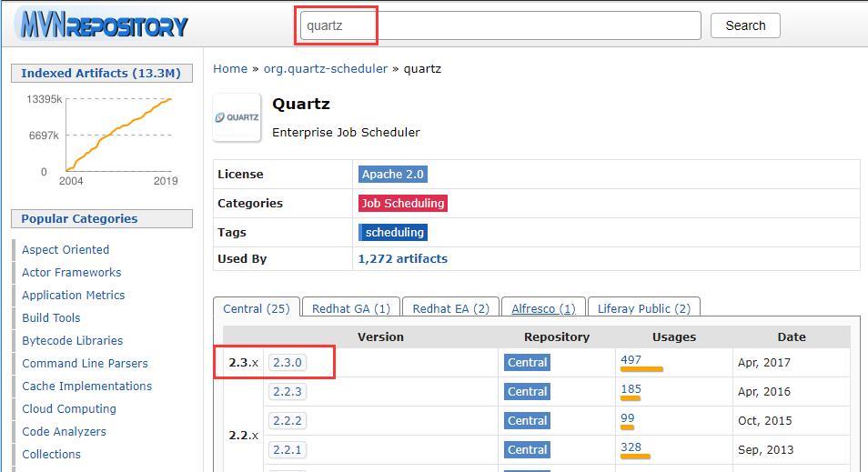
Task: Open Bytecode Libraries category
Action: click(x=72, y=340)
